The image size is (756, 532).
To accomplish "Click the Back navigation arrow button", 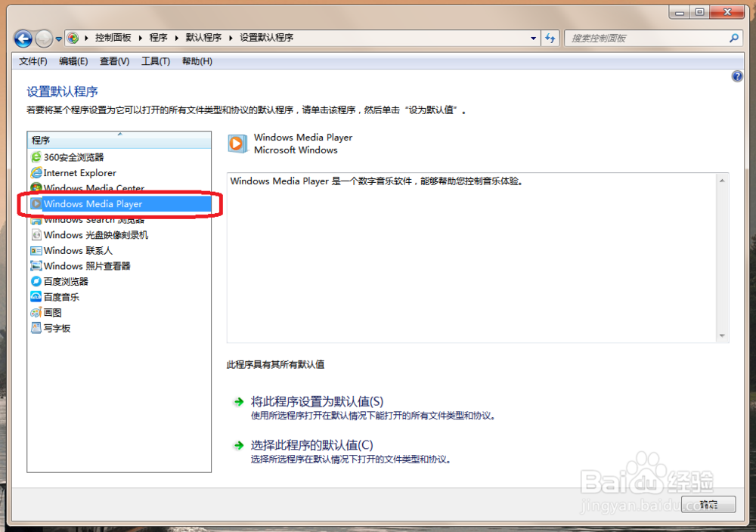I will [x=23, y=39].
